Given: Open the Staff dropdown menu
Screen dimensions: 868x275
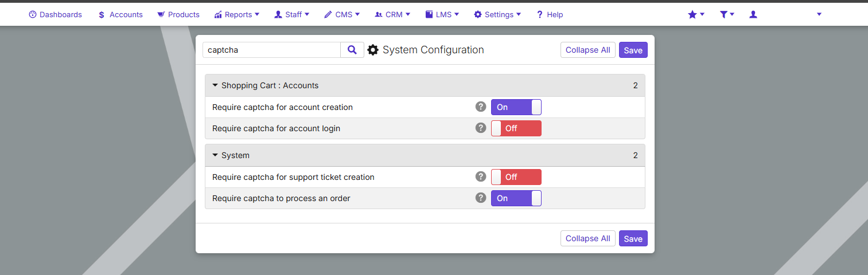Looking at the screenshot, I should click(x=292, y=14).
